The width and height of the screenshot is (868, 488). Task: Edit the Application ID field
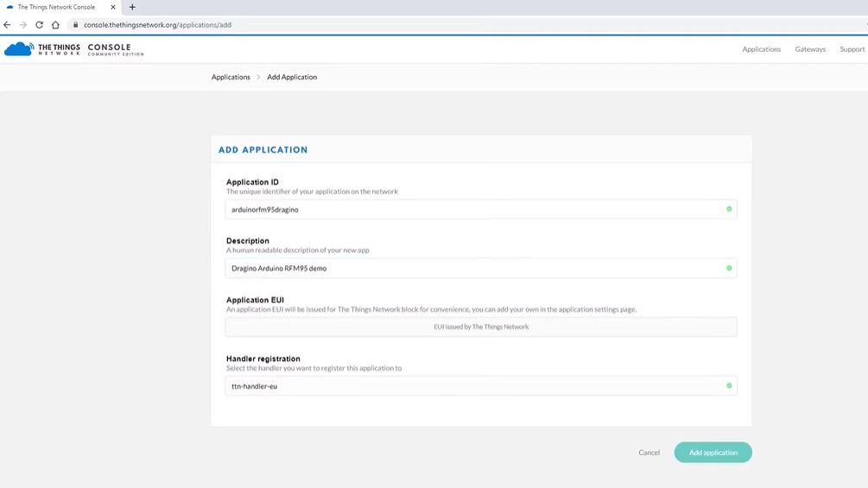click(x=481, y=209)
